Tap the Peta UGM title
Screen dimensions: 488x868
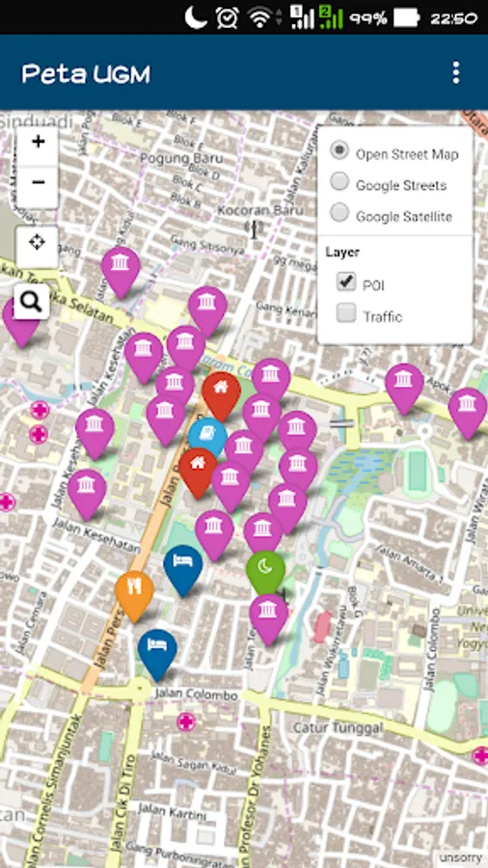click(x=86, y=74)
